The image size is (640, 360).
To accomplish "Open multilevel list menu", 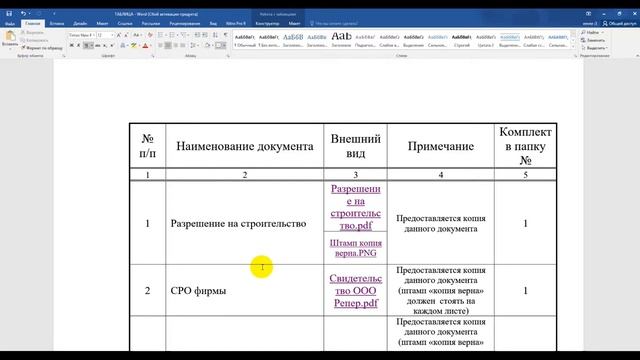I will pyautogui.click(x=183, y=35).
